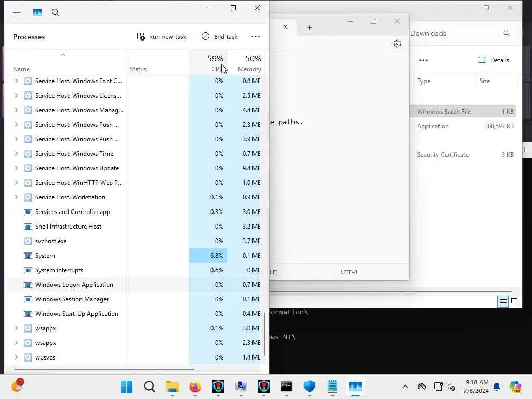Open weather widget with notification badge
The width and height of the screenshot is (532, 399).
tap(18, 386)
